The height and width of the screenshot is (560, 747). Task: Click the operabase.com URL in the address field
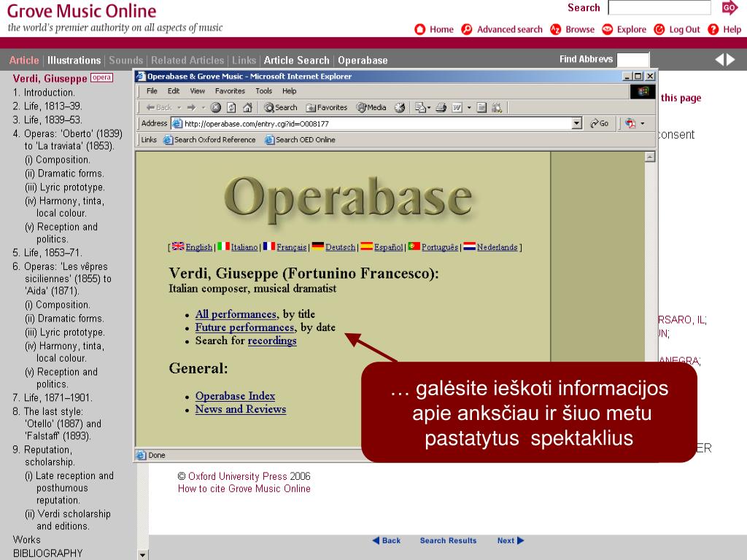[x=256, y=124]
